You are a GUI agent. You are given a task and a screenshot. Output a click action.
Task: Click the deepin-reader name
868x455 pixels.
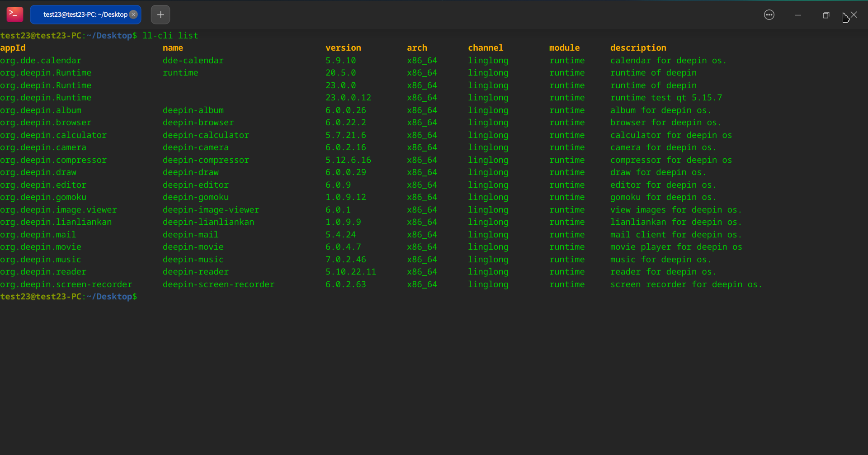(196, 272)
